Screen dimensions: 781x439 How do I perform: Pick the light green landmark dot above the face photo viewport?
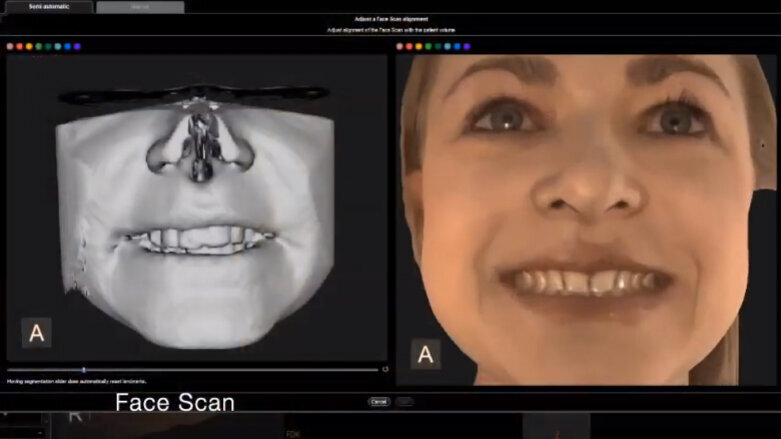(x=428, y=46)
